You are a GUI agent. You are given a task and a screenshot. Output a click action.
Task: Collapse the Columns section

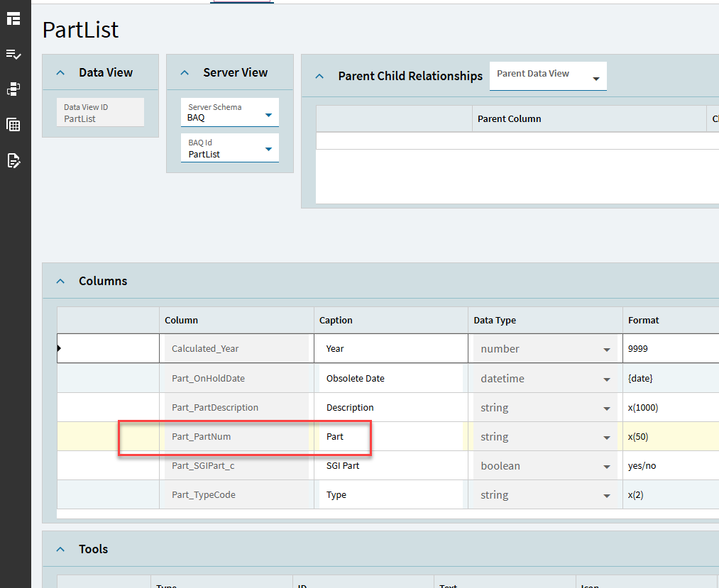coord(60,280)
